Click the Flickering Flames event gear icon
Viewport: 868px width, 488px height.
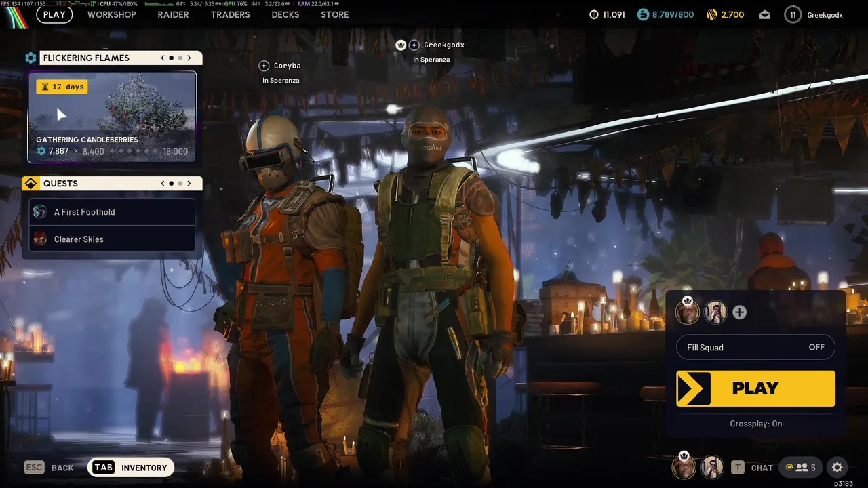click(x=31, y=58)
